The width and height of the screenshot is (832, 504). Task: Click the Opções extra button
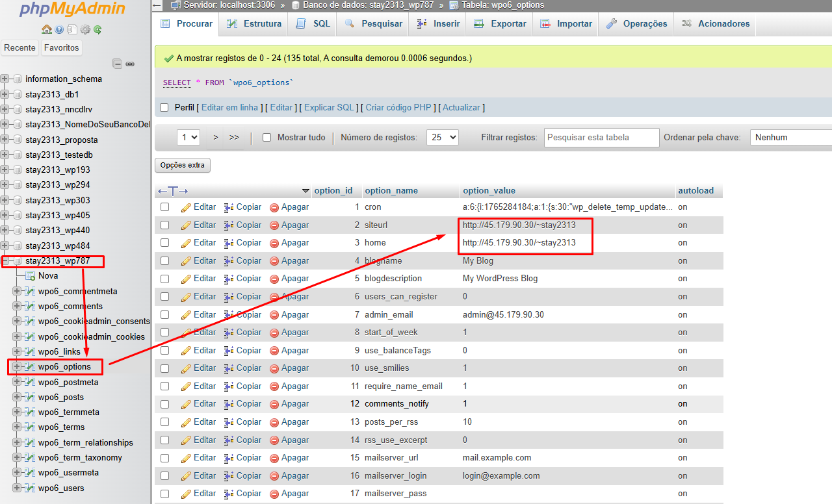pyautogui.click(x=182, y=165)
